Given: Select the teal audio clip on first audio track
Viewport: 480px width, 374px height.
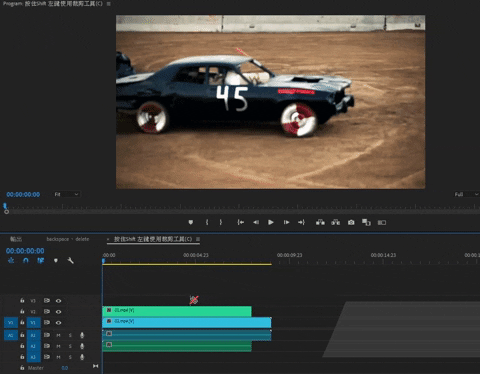Looking at the screenshot, I should (187, 335).
